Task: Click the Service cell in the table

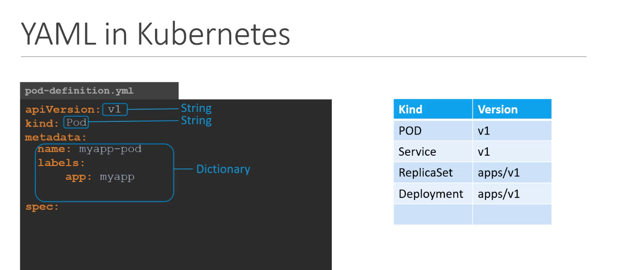Action: pyautogui.click(x=417, y=152)
